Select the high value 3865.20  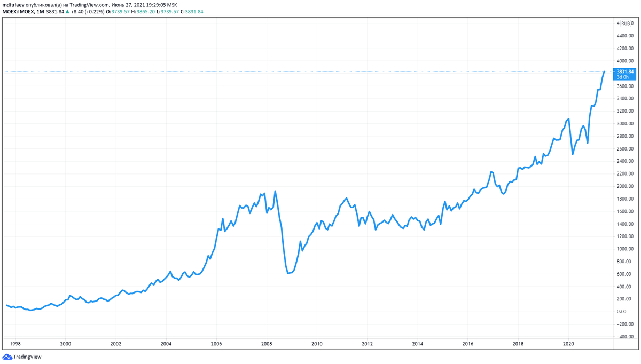[x=145, y=12]
